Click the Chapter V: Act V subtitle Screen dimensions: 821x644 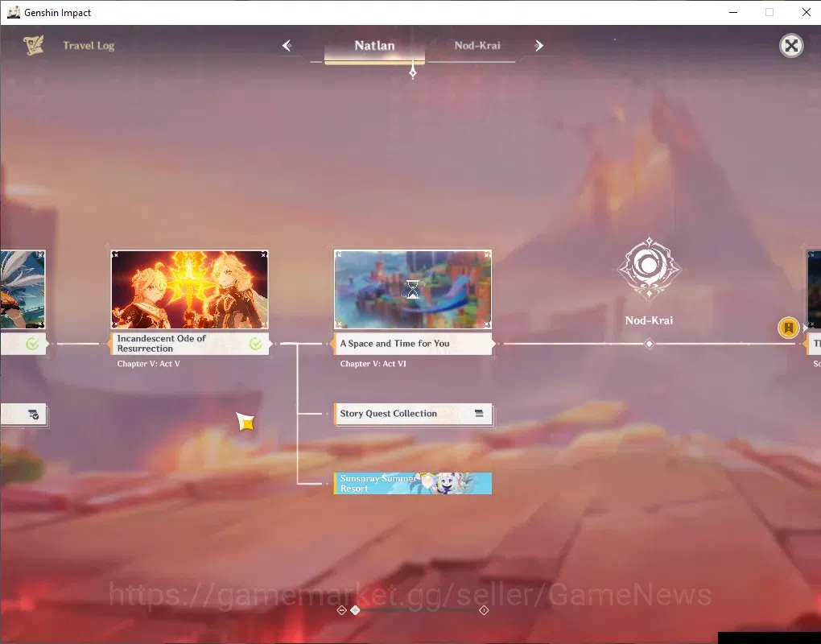148,363
